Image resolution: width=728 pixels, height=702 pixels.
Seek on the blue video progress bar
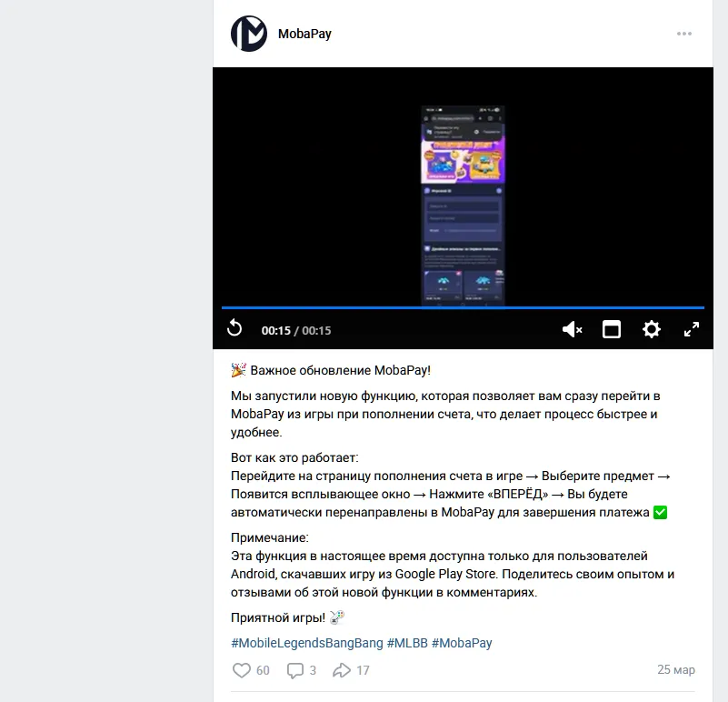[463, 307]
